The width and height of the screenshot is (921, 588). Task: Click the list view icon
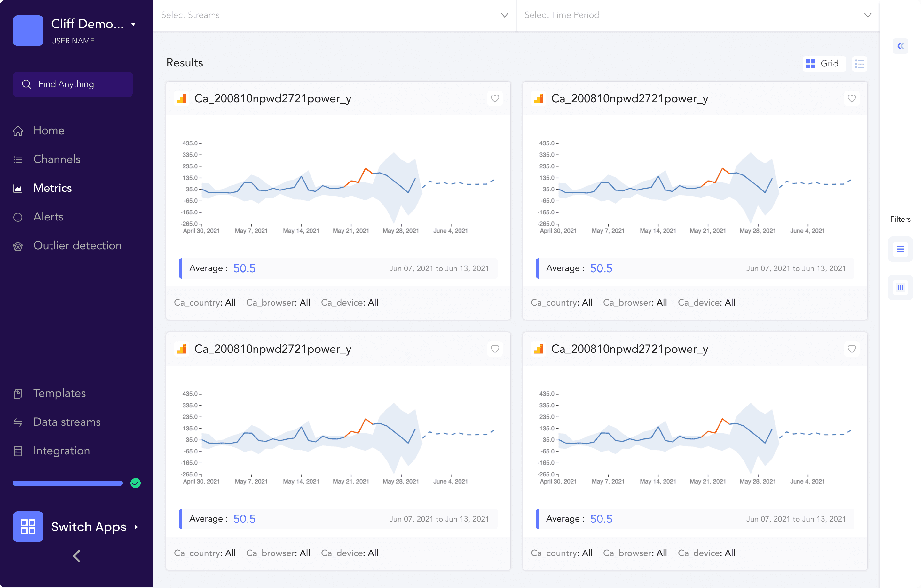pyautogui.click(x=859, y=64)
